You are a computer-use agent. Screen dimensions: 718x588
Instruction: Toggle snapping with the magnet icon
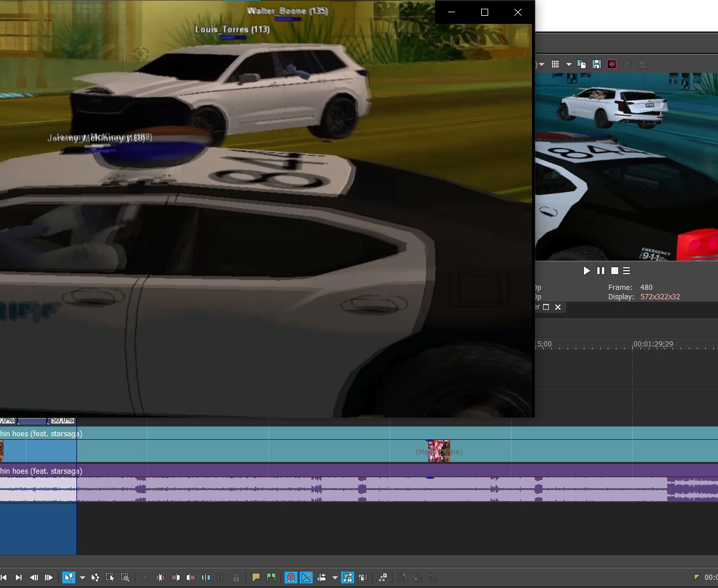290,577
